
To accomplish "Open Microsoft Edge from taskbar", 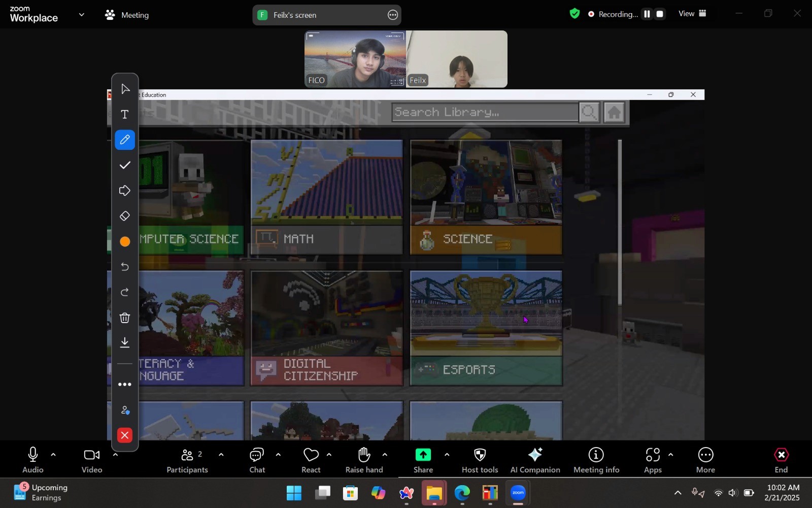I will pos(462,493).
